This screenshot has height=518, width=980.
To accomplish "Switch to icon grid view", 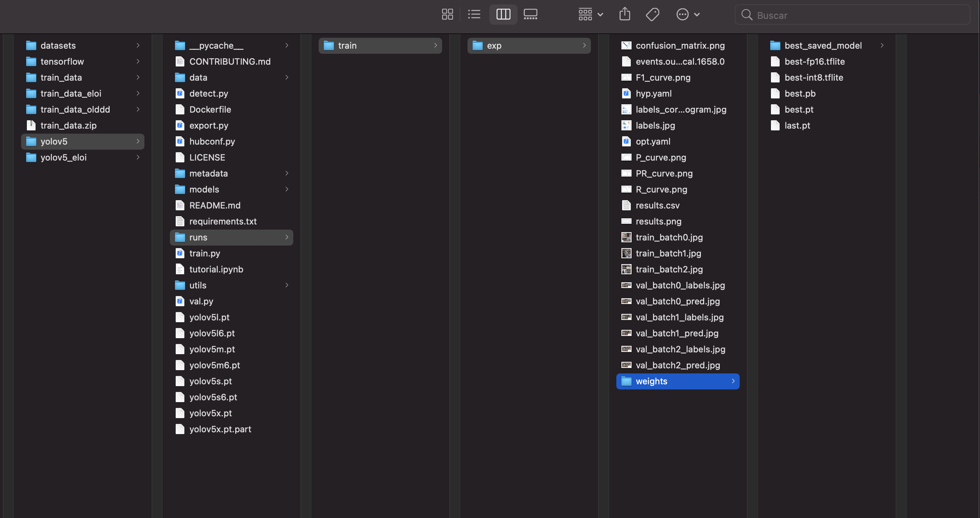I will pos(448,15).
